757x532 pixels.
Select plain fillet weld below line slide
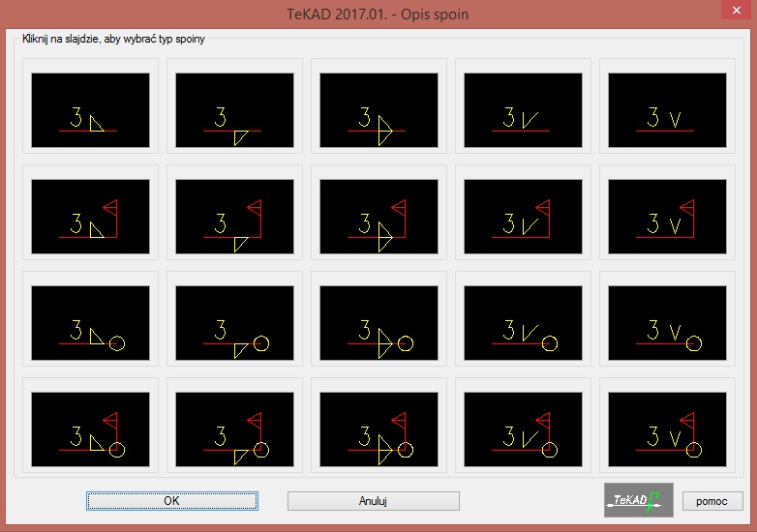(234, 110)
